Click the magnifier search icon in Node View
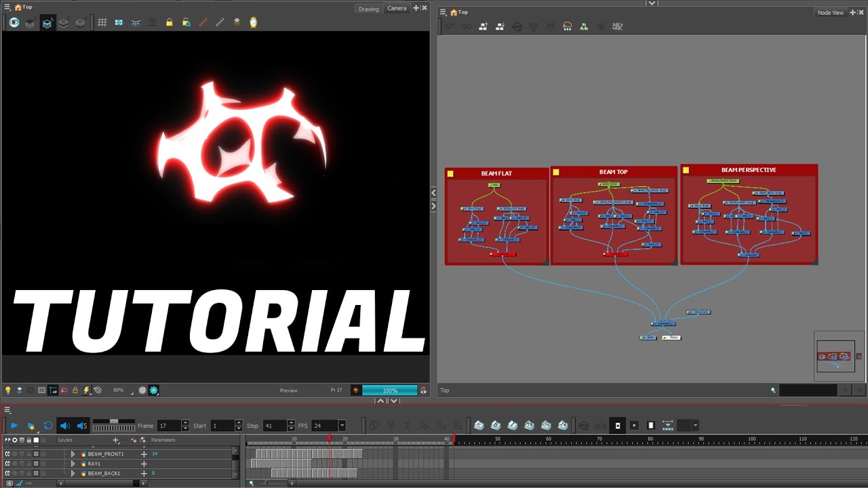This screenshot has height=488, width=868. coord(773,390)
